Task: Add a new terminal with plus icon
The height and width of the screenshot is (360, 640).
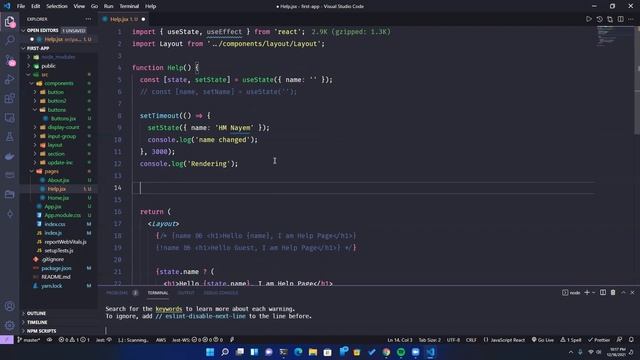Action: click(587, 293)
